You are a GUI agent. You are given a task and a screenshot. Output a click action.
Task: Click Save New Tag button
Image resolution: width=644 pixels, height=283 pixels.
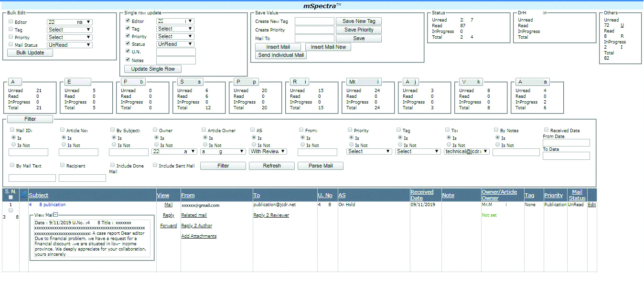click(359, 21)
